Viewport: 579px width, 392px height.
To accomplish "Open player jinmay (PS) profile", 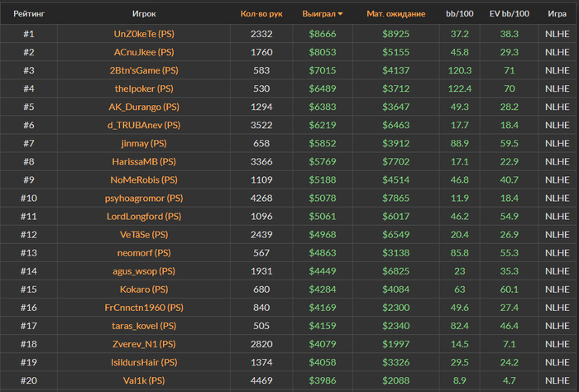I will pyautogui.click(x=144, y=143).
